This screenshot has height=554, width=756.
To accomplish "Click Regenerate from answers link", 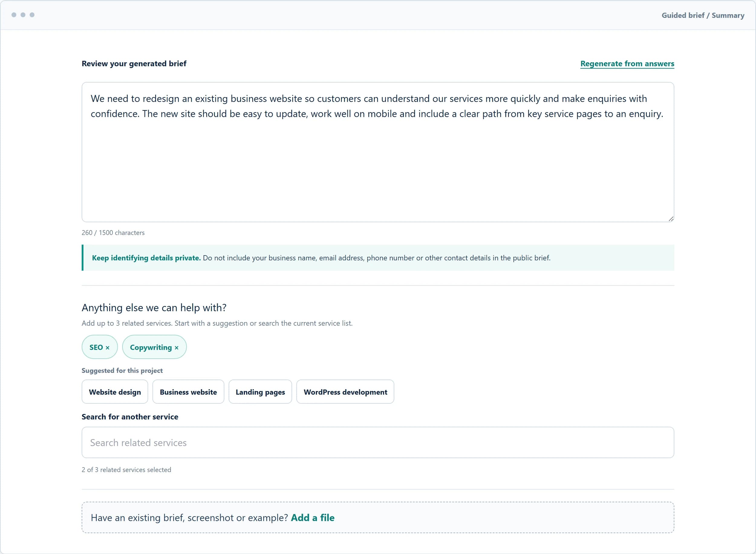I will tap(627, 64).
